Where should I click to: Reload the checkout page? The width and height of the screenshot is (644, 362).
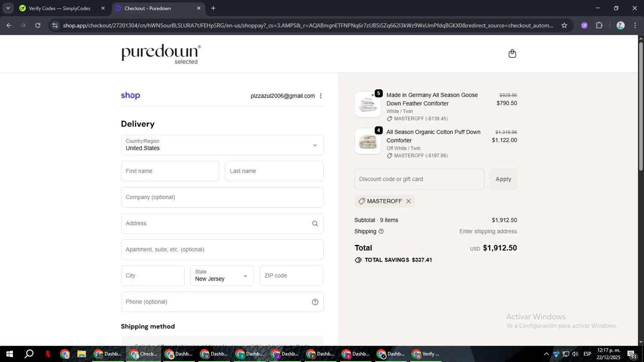(x=38, y=25)
